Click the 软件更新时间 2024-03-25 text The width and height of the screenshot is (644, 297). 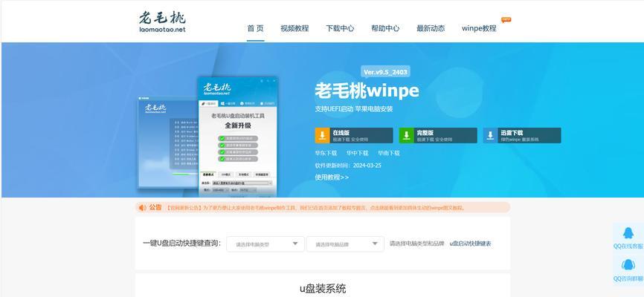(x=348, y=166)
